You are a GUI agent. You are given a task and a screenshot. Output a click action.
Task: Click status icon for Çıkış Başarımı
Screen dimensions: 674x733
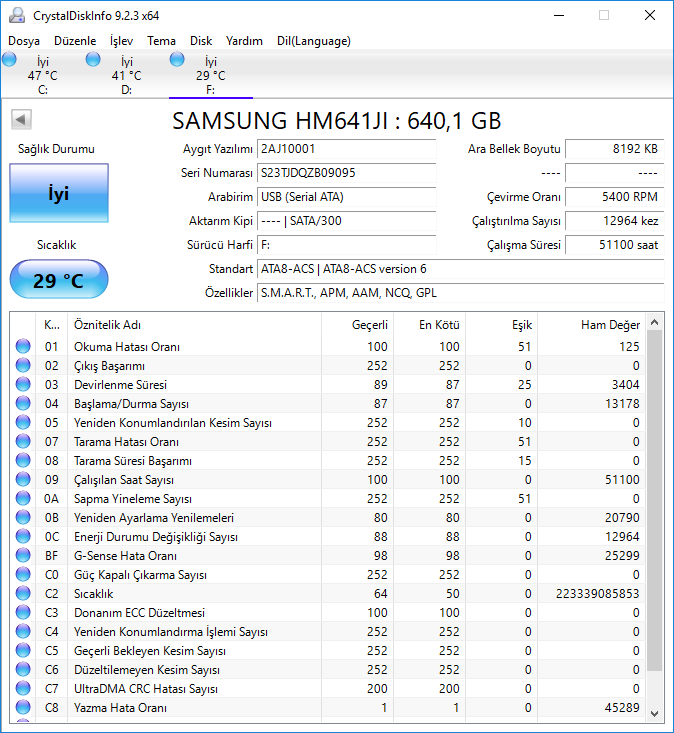[x=23, y=365]
